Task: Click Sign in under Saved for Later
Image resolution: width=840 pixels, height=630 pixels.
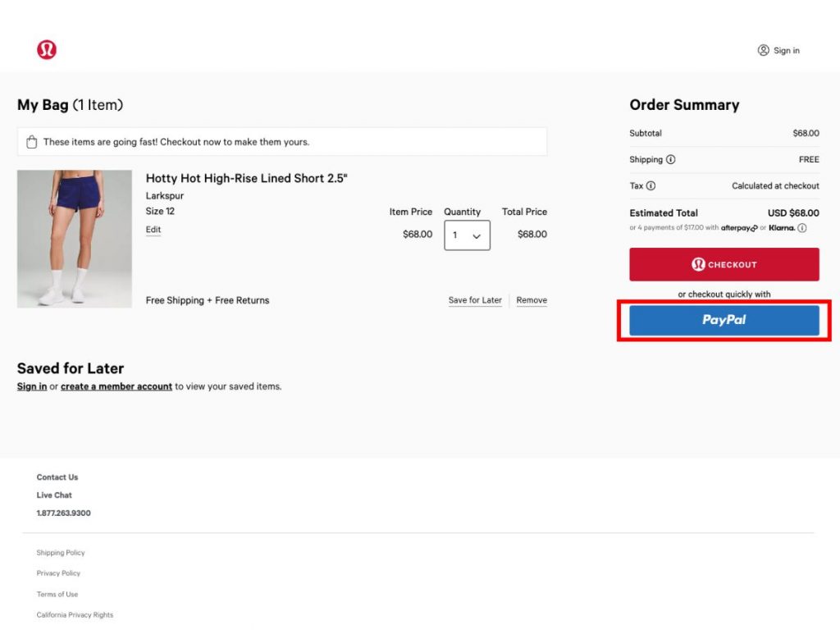Action: [x=32, y=386]
